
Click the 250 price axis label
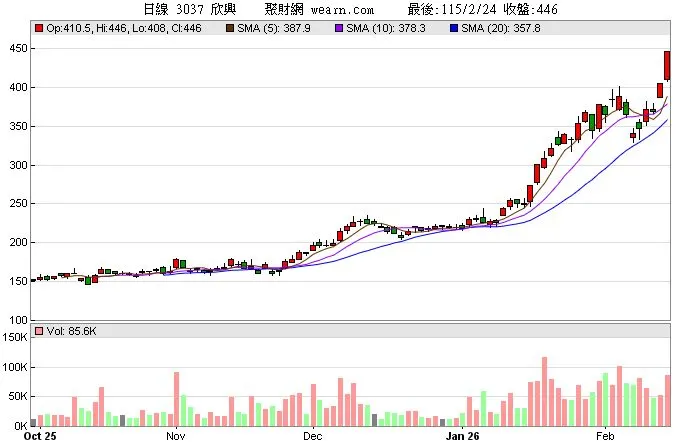click(18, 203)
